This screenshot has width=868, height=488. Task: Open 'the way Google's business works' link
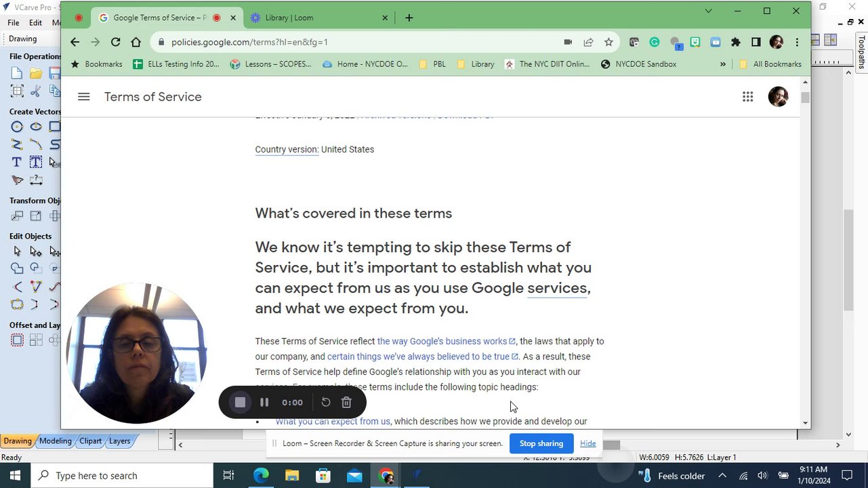coord(446,341)
